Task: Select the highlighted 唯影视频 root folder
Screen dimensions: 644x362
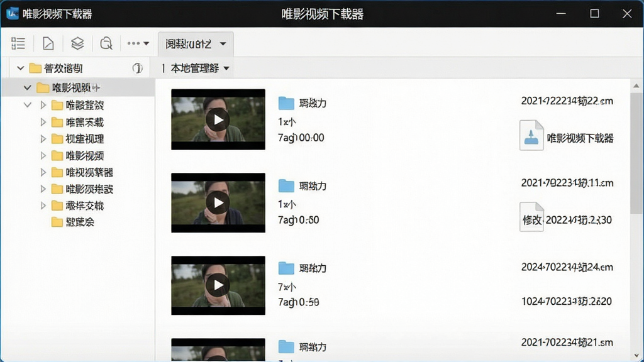Action: click(78, 87)
